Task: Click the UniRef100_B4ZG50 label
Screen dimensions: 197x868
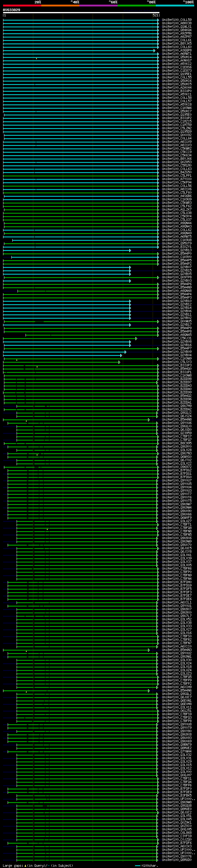Action: [176, 172]
